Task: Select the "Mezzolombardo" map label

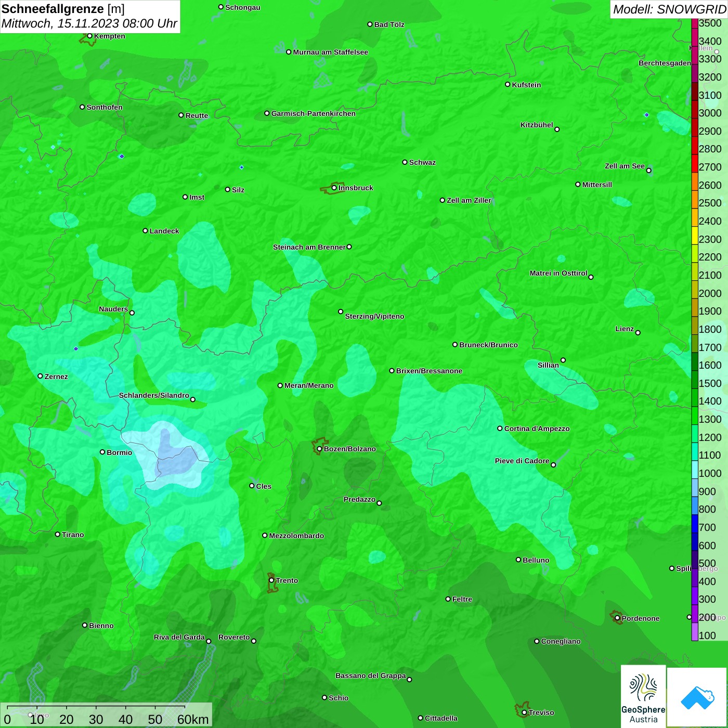Action: pos(296,536)
